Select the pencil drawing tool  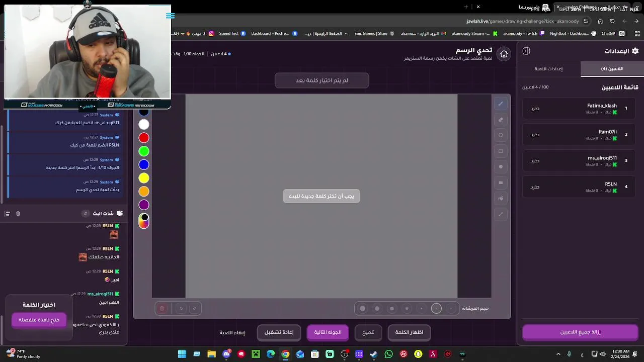pos(501,104)
